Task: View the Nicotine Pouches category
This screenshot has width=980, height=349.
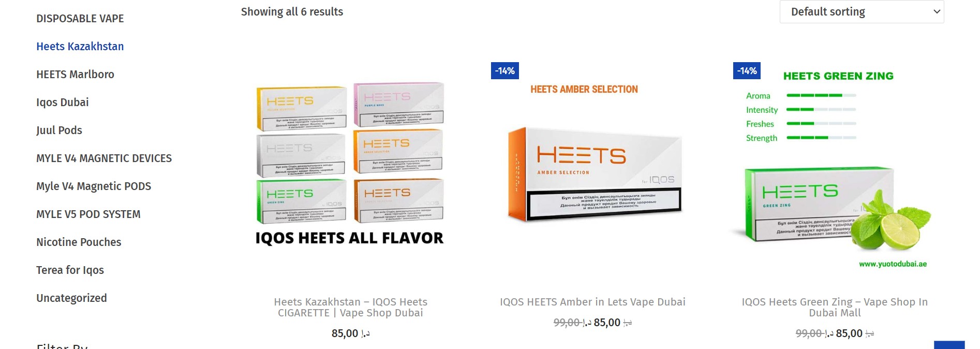Action: point(79,242)
